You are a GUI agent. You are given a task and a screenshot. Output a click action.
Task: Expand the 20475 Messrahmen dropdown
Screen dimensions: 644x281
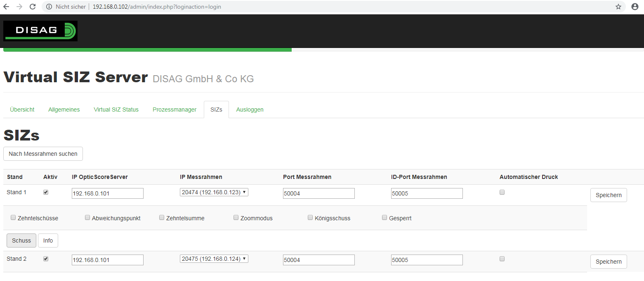214,259
